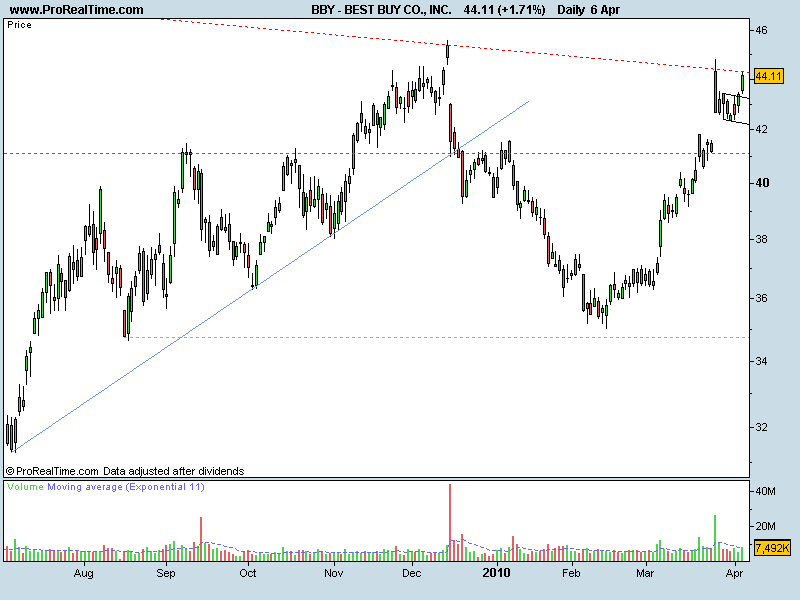800x600 pixels.
Task: Click the 38 price axis label
Action: (x=761, y=239)
